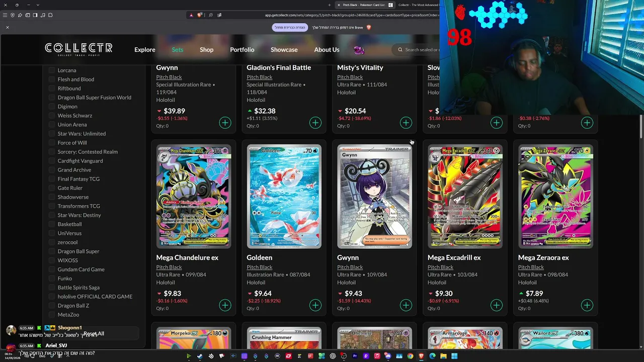Check the Star Wars: Unlimited filter
644x362 pixels.
pos(52,134)
